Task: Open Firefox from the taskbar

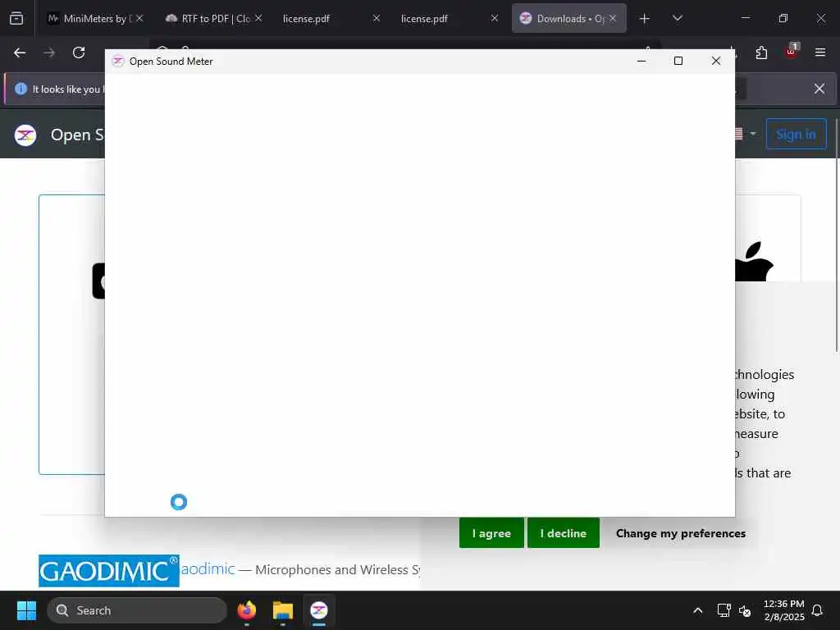Action: pyautogui.click(x=246, y=610)
